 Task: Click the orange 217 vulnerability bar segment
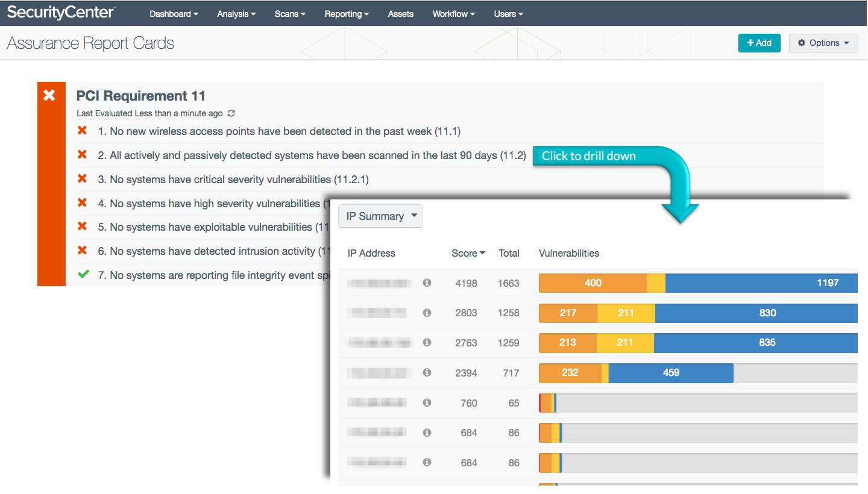(x=568, y=313)
